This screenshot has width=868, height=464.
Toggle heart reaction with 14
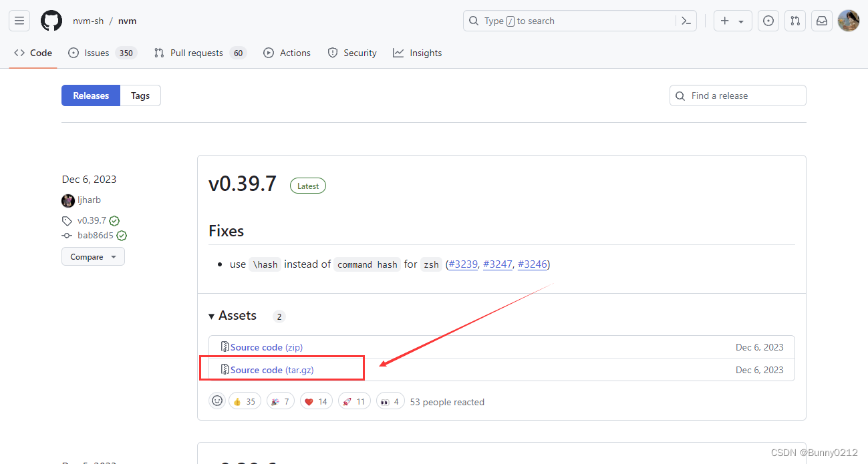(316, 401)
